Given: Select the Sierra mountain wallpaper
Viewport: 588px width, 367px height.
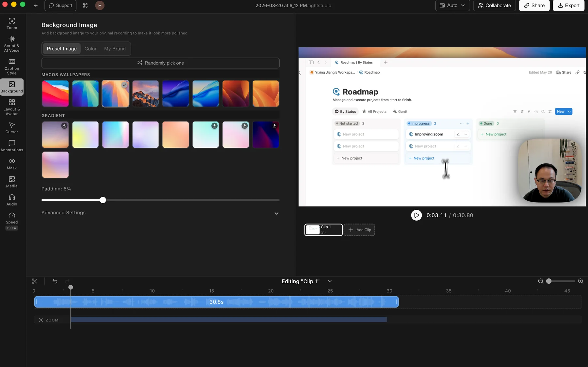Looking at the screenshot, I should coord(145,93).
